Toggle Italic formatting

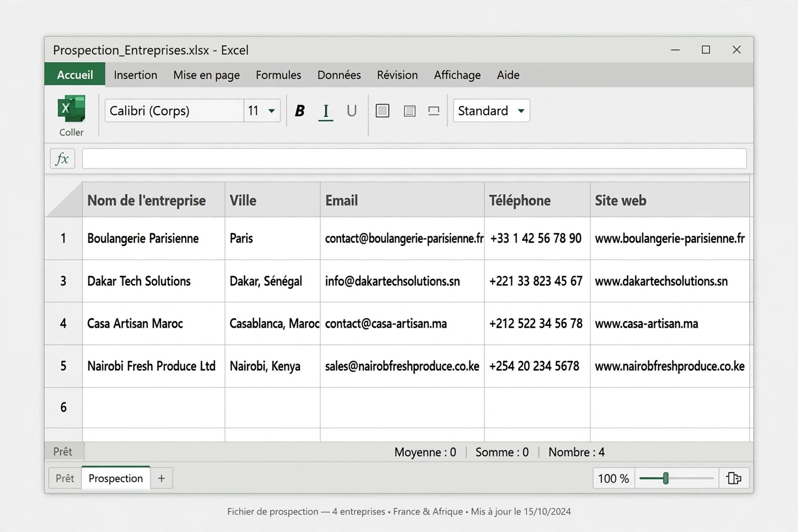pos(325,111)
